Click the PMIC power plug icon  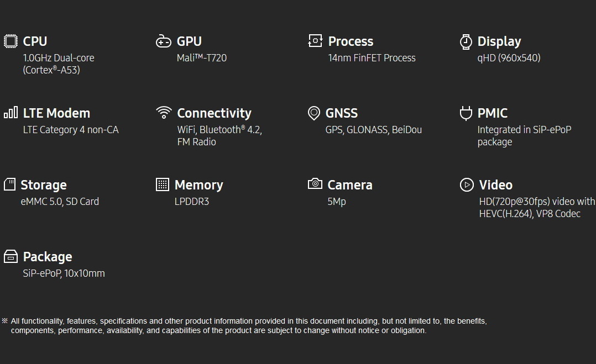tap(466, 113)
